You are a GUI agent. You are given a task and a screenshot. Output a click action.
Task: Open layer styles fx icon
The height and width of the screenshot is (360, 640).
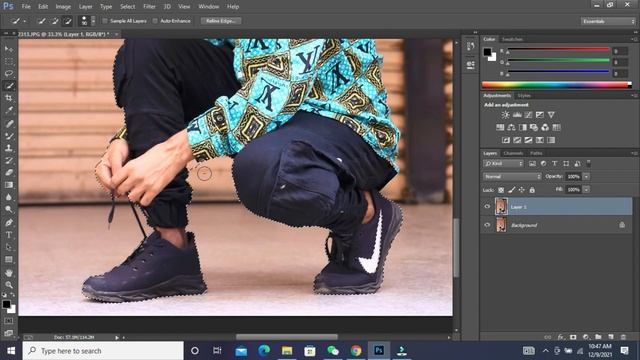(x=561, y=337)
